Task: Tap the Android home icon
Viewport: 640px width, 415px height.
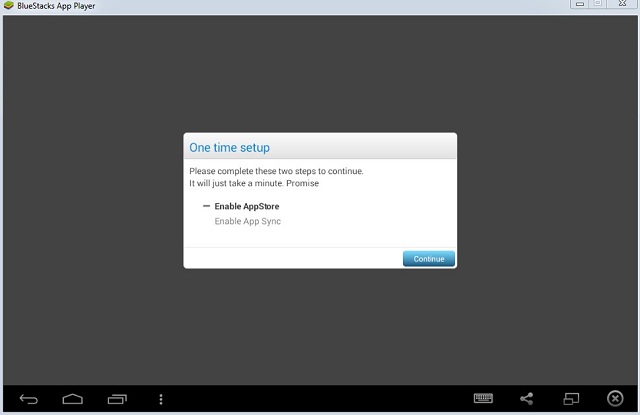Action: point(73,399)
